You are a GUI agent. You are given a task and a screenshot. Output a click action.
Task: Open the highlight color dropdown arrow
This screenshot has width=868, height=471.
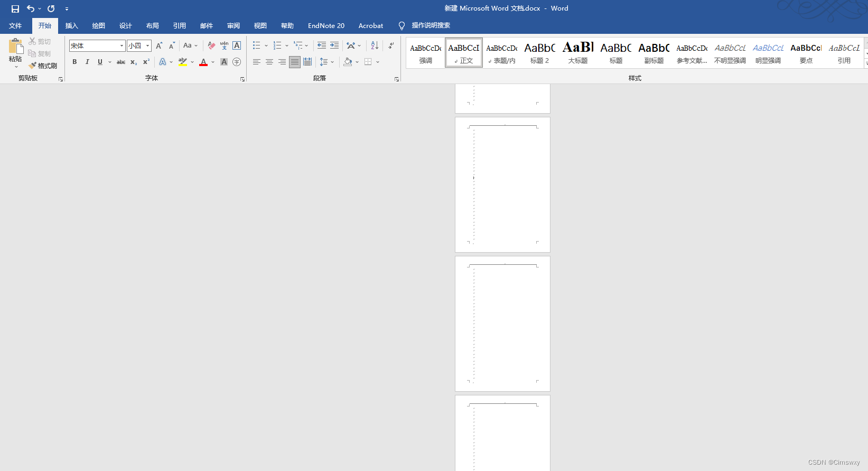tap(192, 62)
